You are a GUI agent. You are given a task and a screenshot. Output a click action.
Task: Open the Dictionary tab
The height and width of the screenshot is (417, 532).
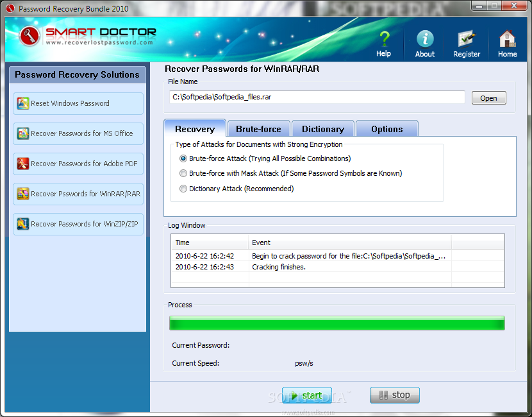click(323, 129)
